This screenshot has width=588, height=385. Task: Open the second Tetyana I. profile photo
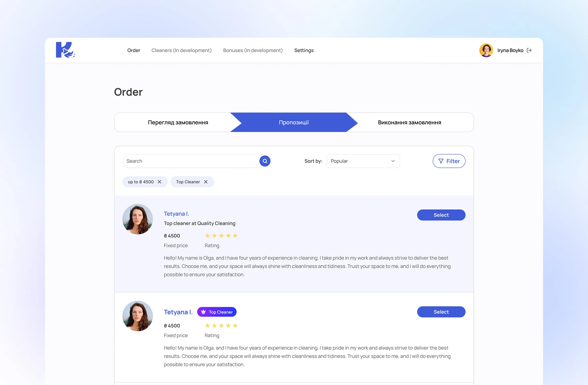tap(138, 316)
